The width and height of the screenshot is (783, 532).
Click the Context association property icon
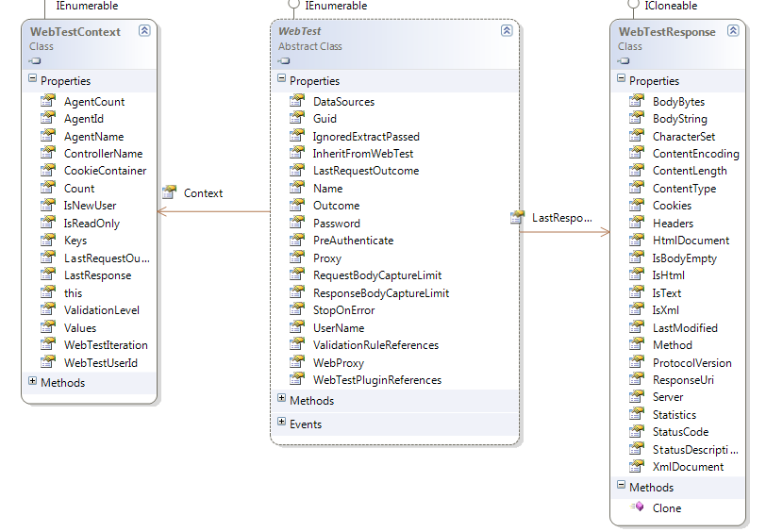click(x=170, y=191)
